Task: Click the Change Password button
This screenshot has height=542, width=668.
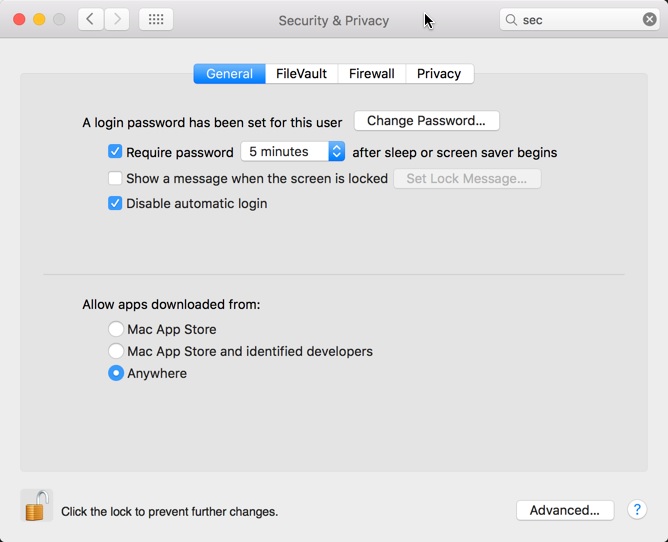Action: [426, 121]
